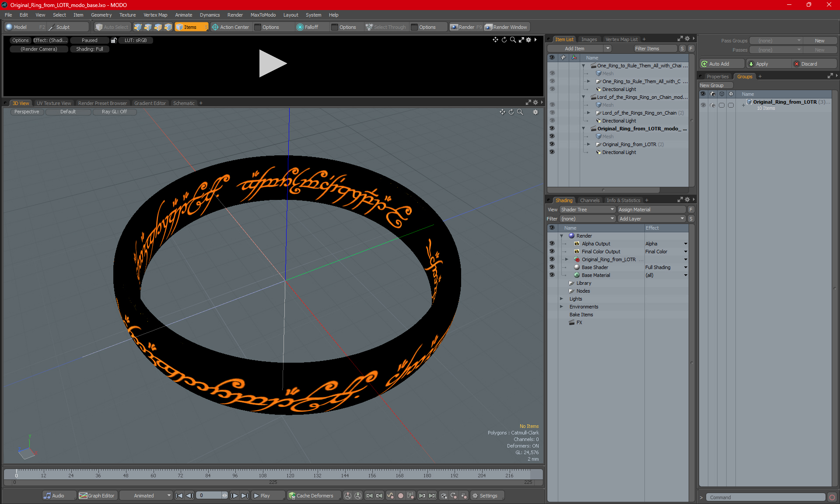The height and width of the screenshot is (504, 840).
Task: Click the 3D viewport rotate view icon
Action: 511,112
